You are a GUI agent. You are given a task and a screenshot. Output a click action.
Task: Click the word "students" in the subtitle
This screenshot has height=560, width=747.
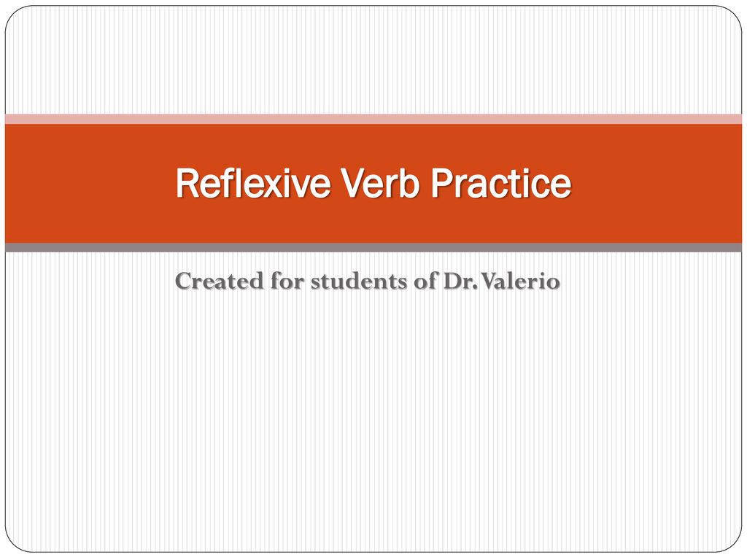click(x=359, y=281)
